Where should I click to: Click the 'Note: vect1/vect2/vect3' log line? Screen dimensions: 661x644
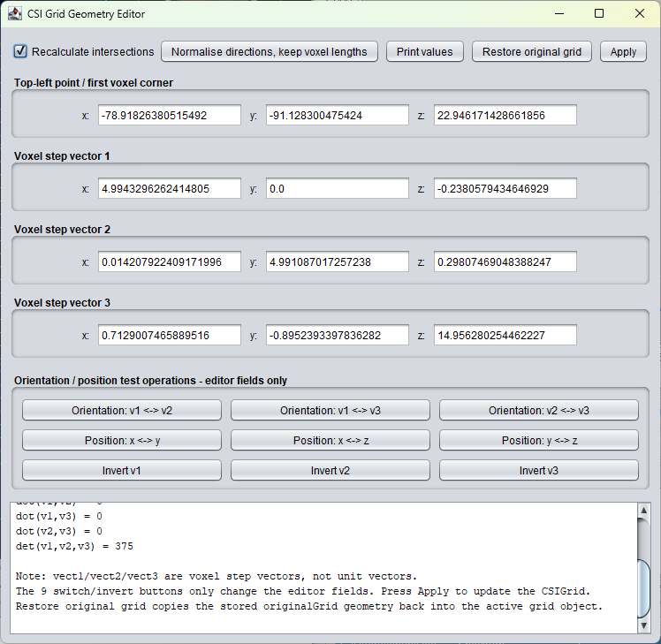(217, 576)
